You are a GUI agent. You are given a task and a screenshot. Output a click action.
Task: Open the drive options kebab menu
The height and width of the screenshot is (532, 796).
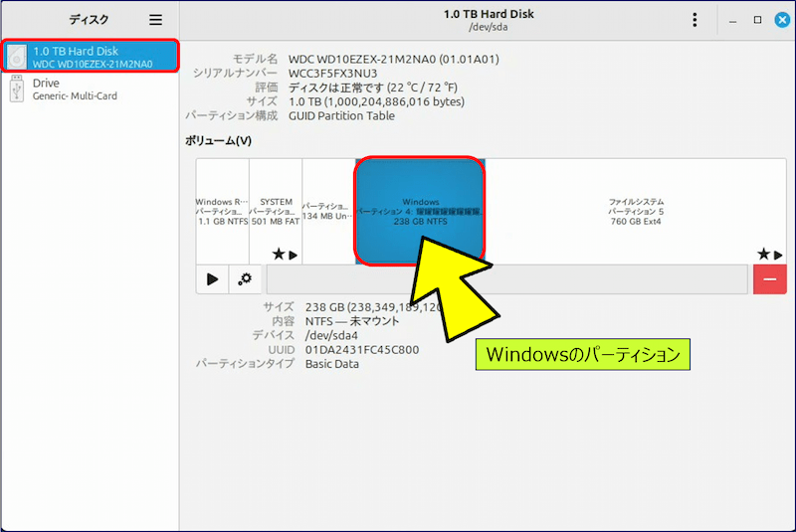(695, 20)
